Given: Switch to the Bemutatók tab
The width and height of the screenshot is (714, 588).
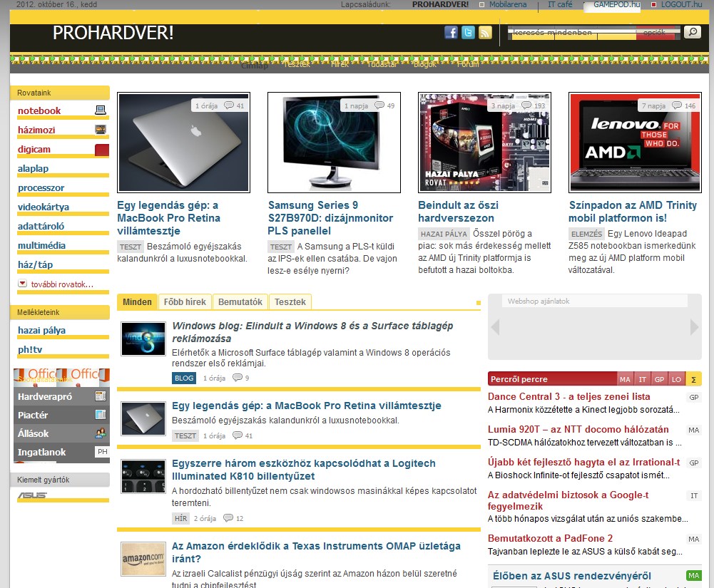Looking at the screenshot, I should click(x=240, y=301).
